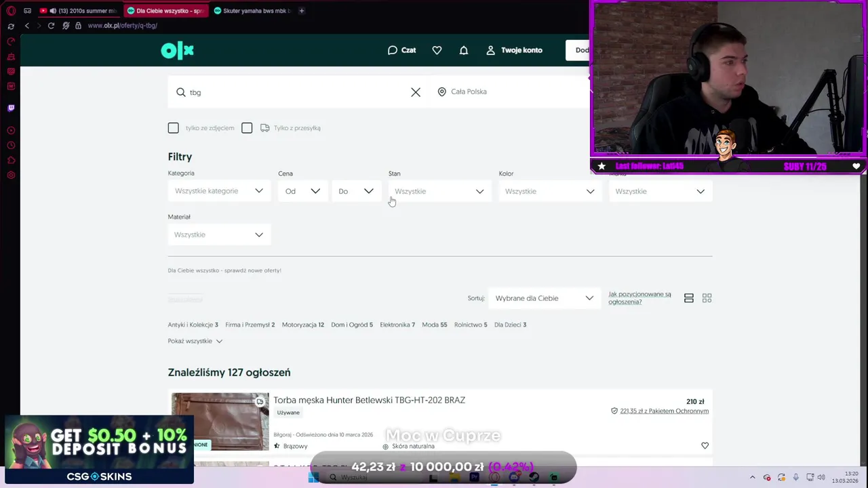Switch to the YouTube 2010s summer tab

coord(79,11)
